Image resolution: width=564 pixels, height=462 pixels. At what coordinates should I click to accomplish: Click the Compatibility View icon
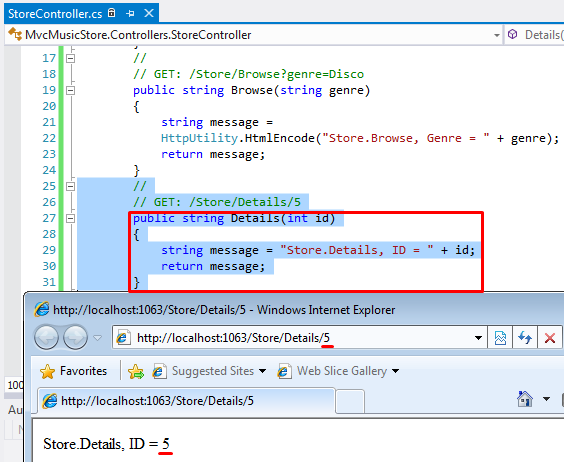(x=500, y=338)
